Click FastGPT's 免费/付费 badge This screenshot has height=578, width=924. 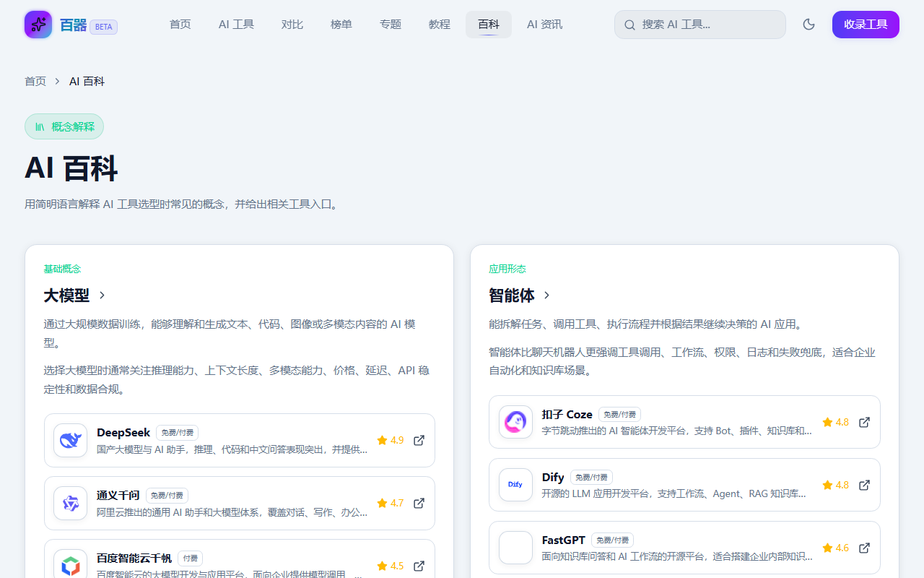(x=612, y=540)
